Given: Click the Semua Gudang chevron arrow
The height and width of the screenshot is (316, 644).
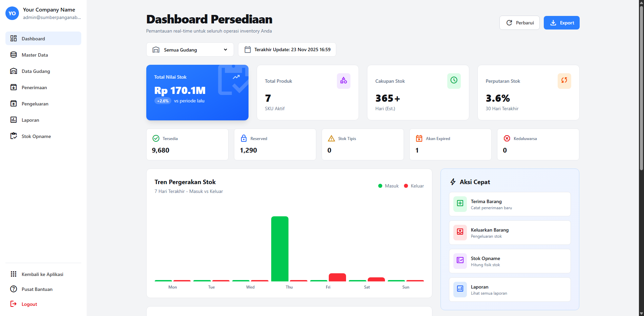Looking at the screenshot, I should [226, 50].
